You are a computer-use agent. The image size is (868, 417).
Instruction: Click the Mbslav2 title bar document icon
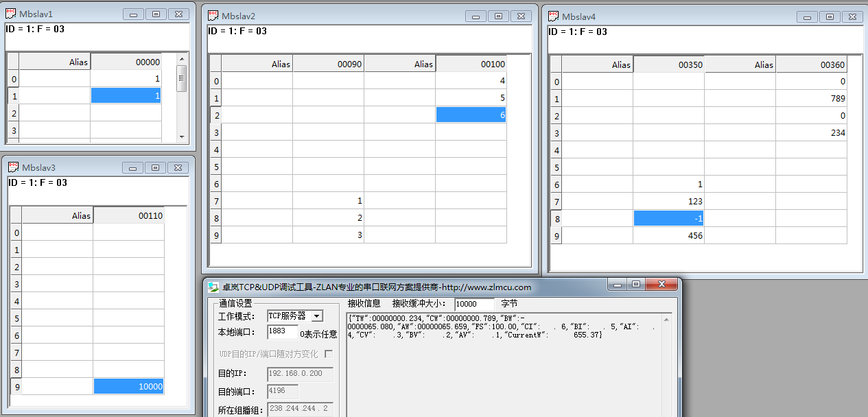(213, 16)
